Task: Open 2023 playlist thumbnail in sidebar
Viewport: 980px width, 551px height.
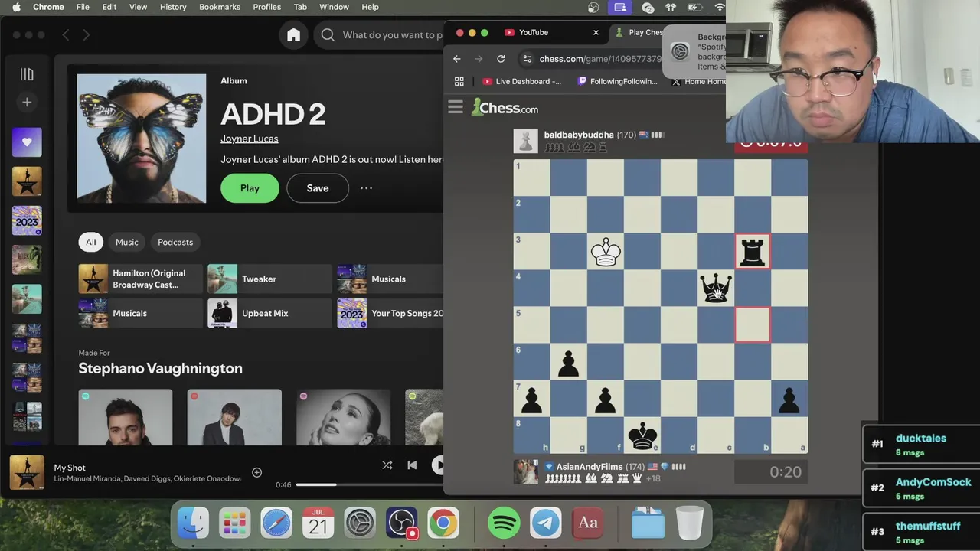Action: point(27,220)
